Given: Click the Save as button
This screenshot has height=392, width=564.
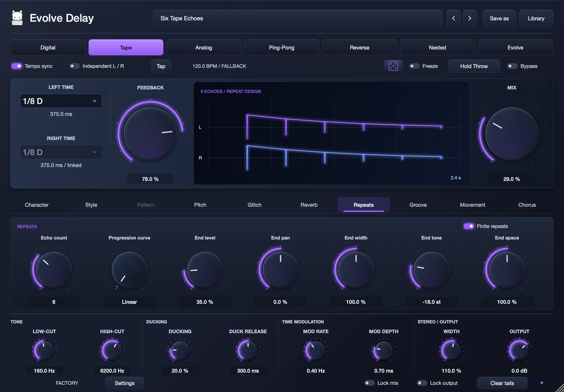Looking at the screenshot, I should (x=499, y=18).
